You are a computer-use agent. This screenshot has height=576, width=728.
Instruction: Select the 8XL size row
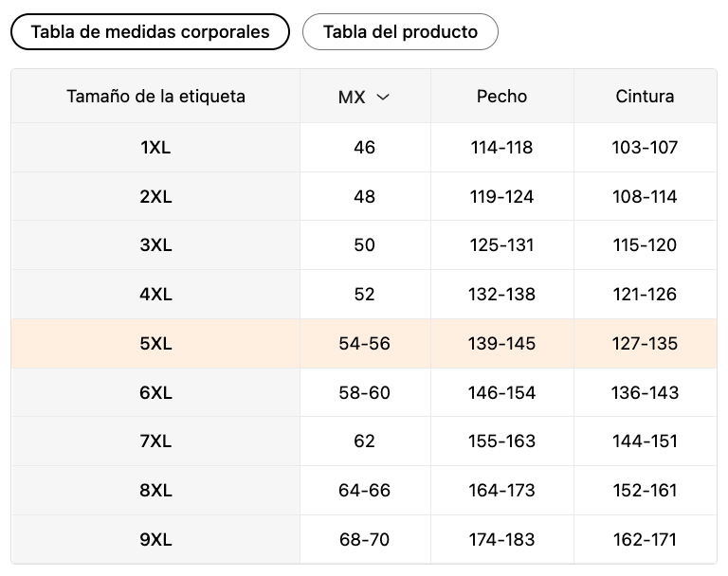click(x=364, y=490)
